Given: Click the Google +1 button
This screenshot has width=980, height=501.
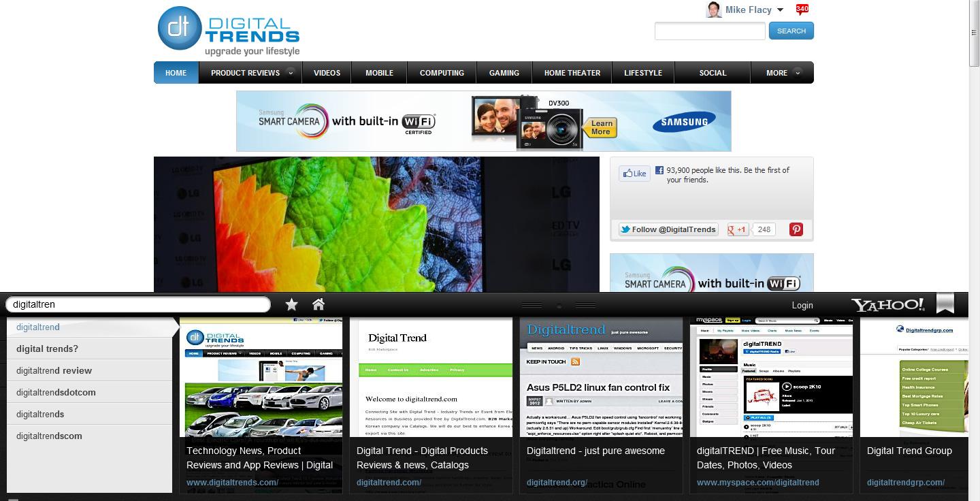Looking at the screenshot, I should pos(737,229).
